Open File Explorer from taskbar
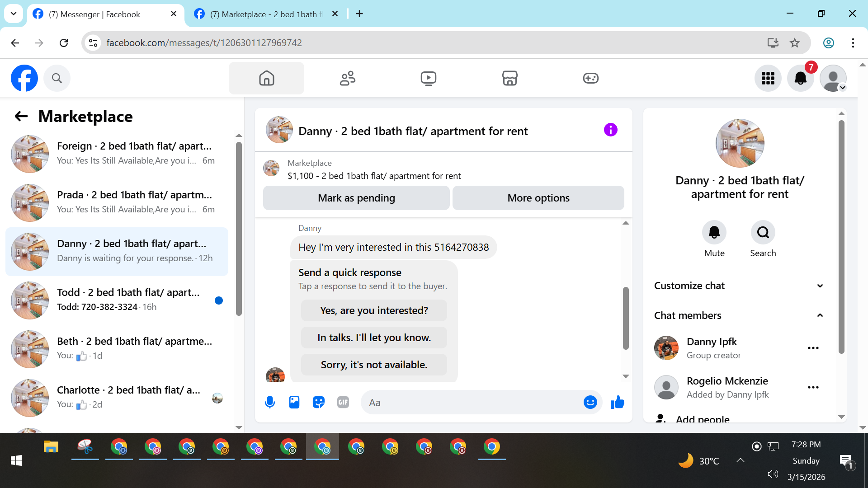868x488 pixels. 51,447
